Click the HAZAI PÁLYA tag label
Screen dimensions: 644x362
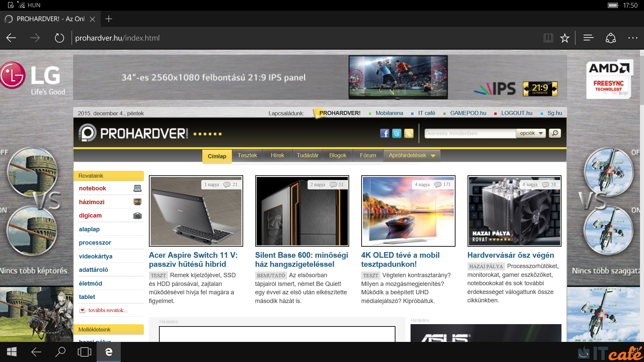coord(486,266)
